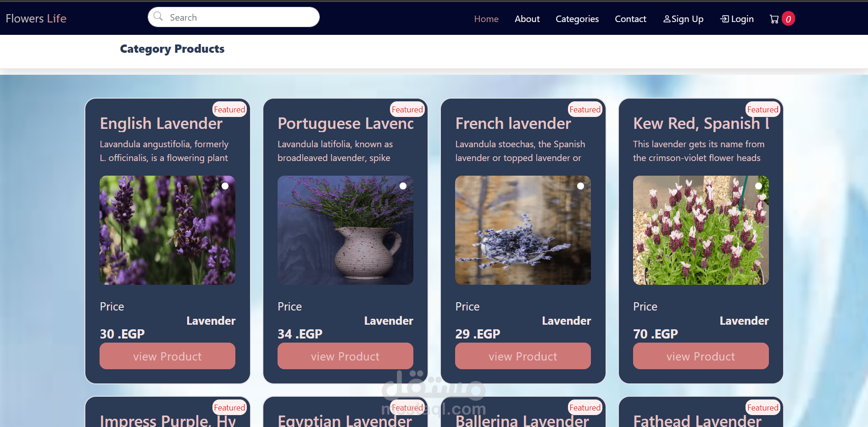The height and width of the screenshot is (427, 868).
Task: Click the white dot on English Lavender image
Action: pyautogui.click(x=225, y=186)
